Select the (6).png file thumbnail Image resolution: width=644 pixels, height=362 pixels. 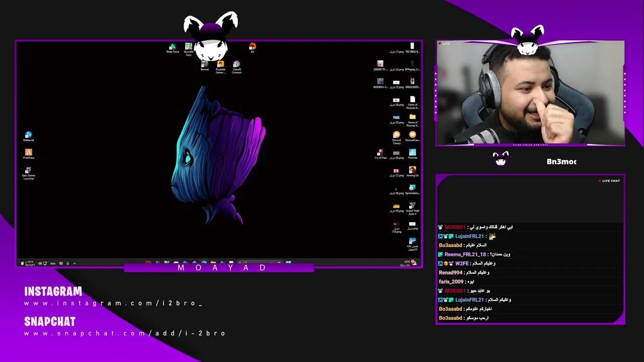coord(396,154)
